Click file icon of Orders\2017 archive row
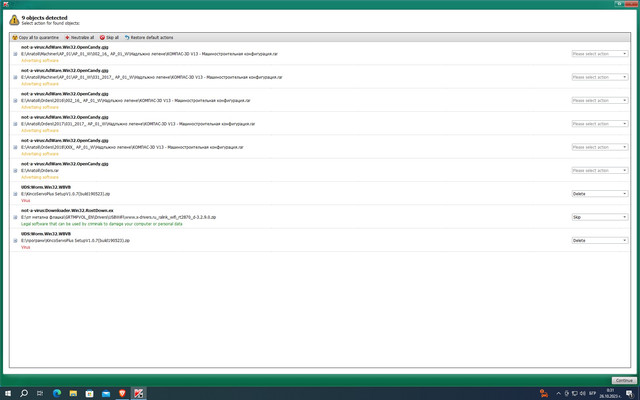The height and width of the screenshot is (400, 640). tap(15, 124)
